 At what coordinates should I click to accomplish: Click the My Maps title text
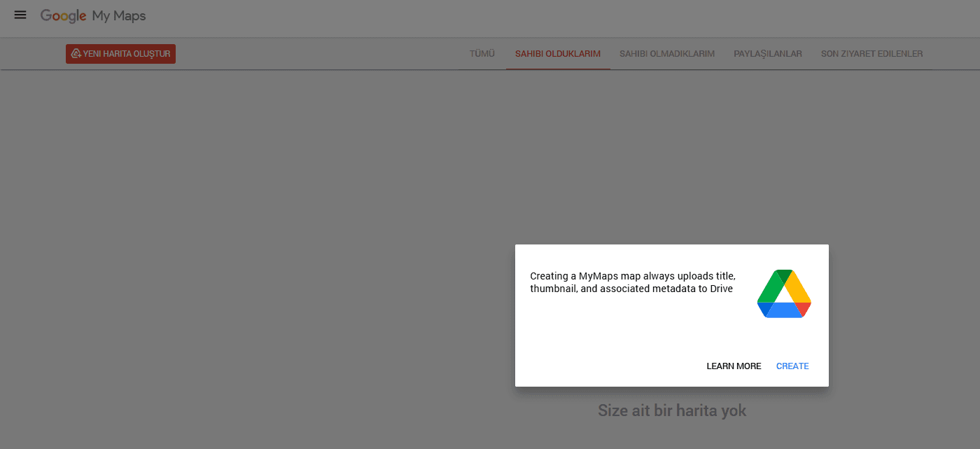click(119, 15)
